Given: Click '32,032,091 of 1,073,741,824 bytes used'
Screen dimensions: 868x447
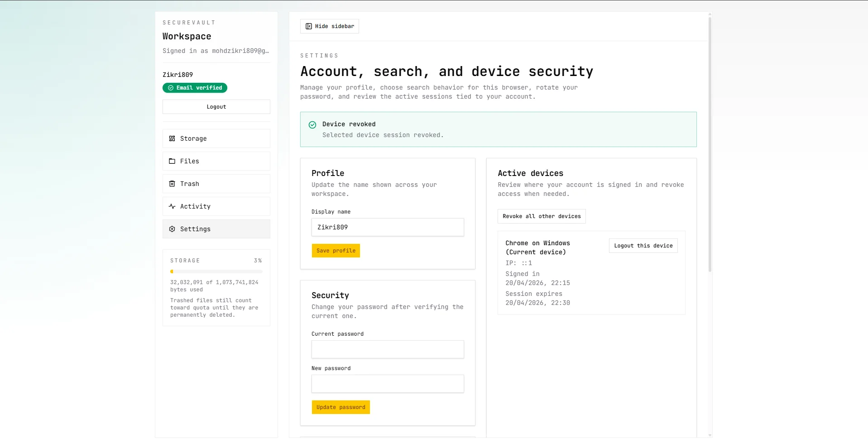Looking at the screenshot, I should click(x=214, y=286).
